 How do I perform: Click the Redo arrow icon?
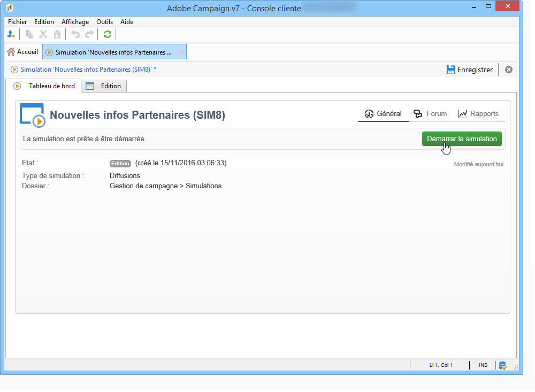[89, 34]
